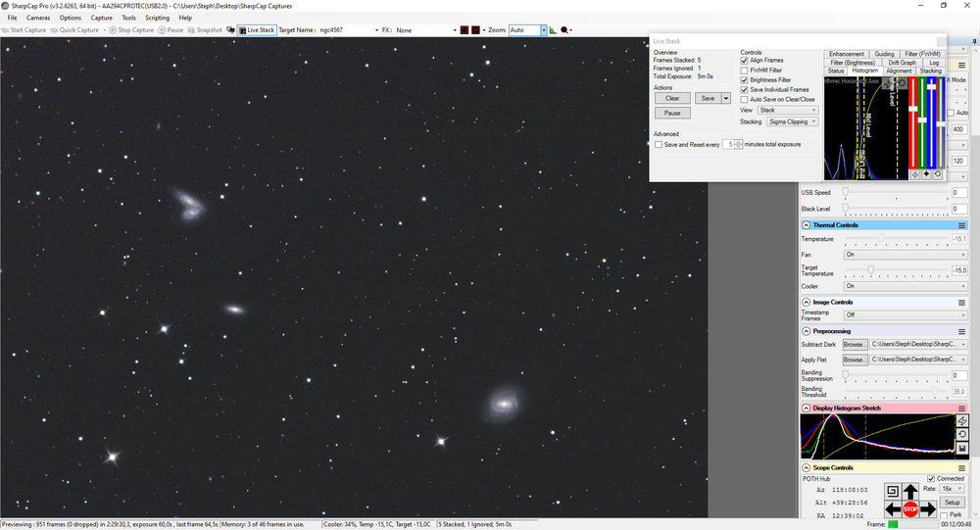Click the Clear button in Live Stack

coord(672,98)
